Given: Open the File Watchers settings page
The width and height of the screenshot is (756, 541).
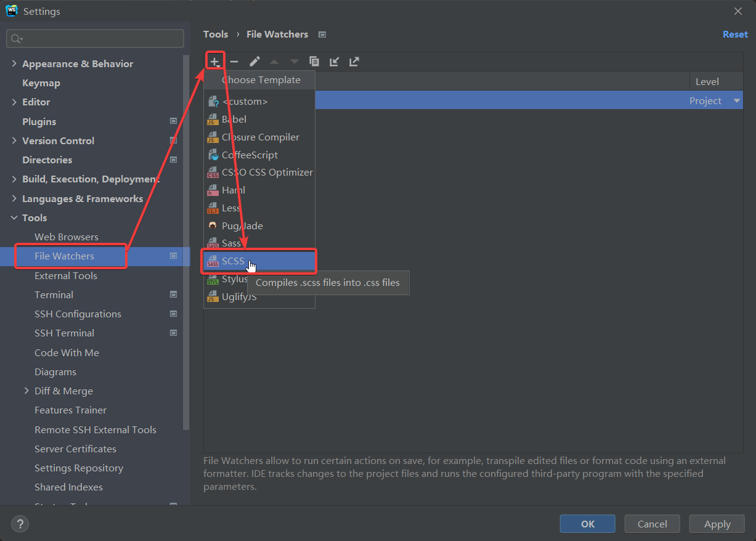Looking at the screenshot, I should tap(64, 256).
